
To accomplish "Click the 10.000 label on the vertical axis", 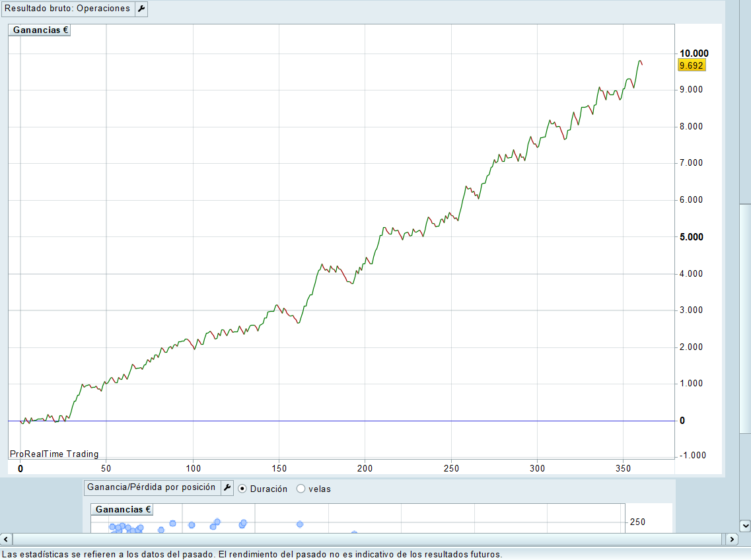I will (694, 53).
